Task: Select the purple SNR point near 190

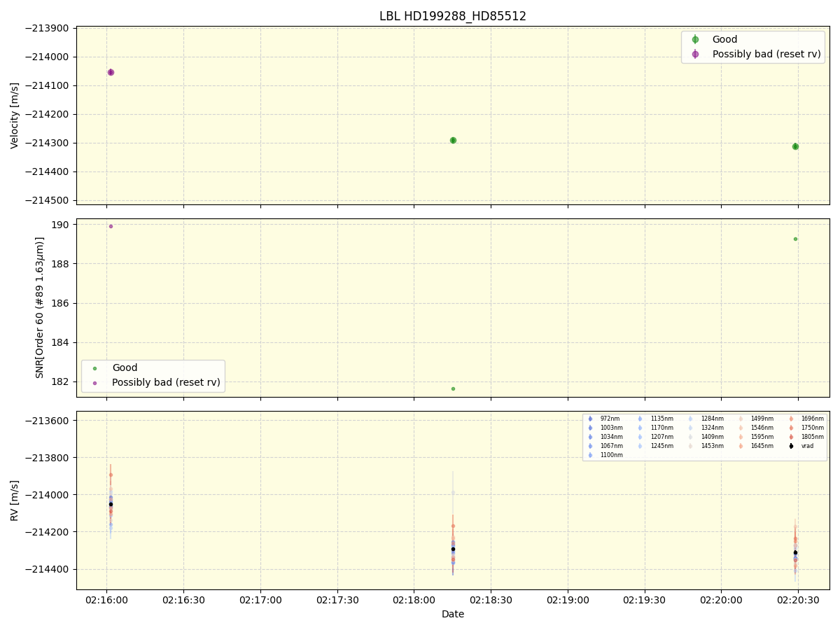Action: coord(111,226)
